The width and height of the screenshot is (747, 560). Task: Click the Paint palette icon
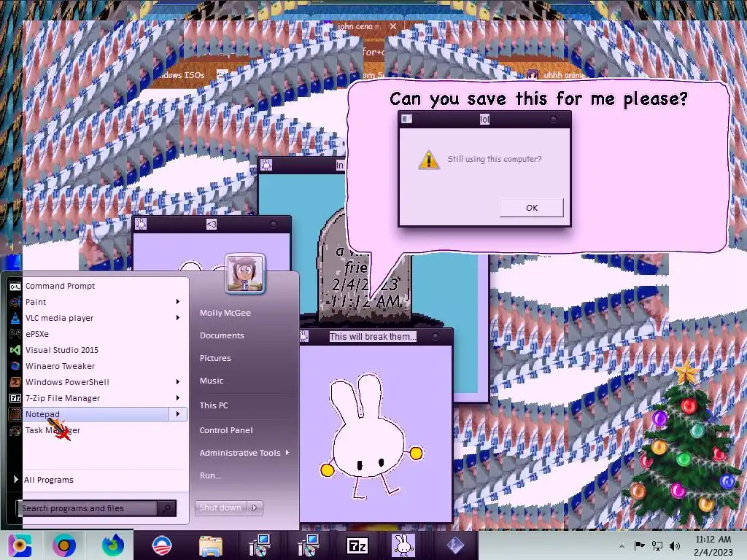click(15, 302)
